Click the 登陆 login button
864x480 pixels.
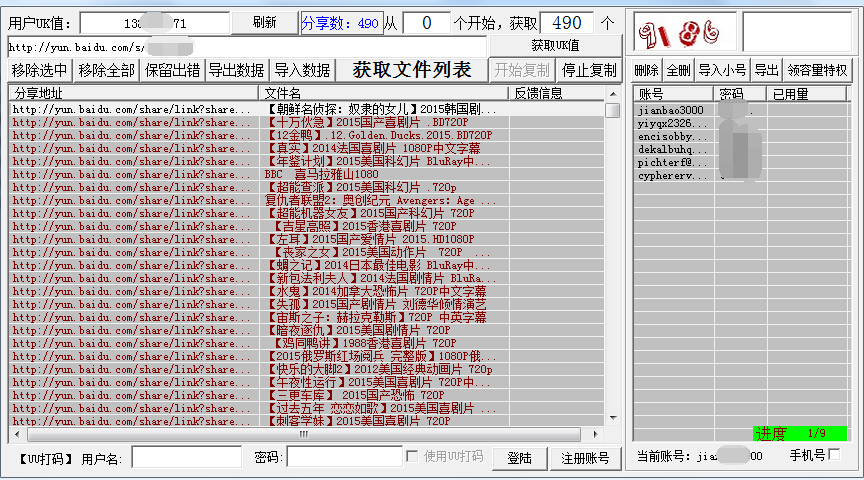(x=519, y=458)
